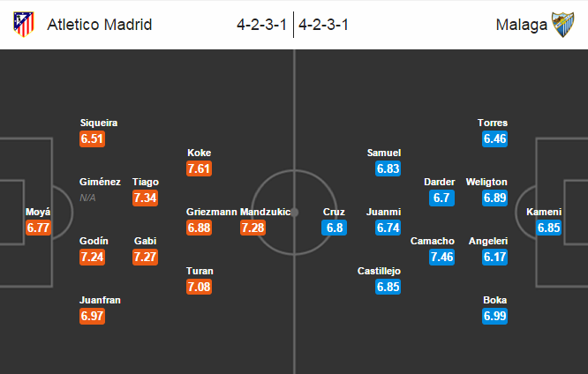
Task: Select Godín's 7.24 rating badge
Action: click(93, 257)
